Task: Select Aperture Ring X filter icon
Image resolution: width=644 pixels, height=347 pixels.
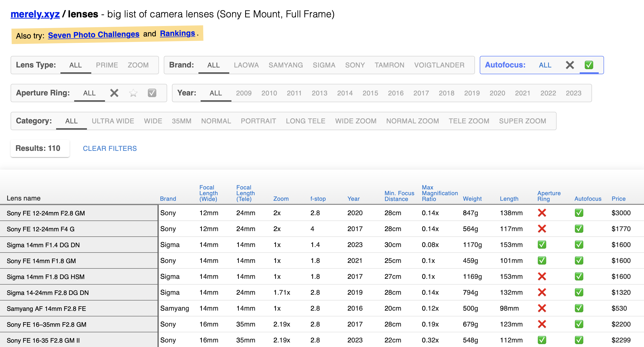Action: pos(114,93)
